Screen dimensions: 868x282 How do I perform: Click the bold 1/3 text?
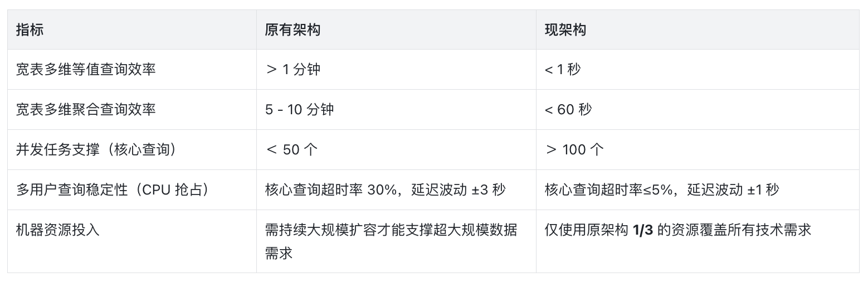pos(642,230)
